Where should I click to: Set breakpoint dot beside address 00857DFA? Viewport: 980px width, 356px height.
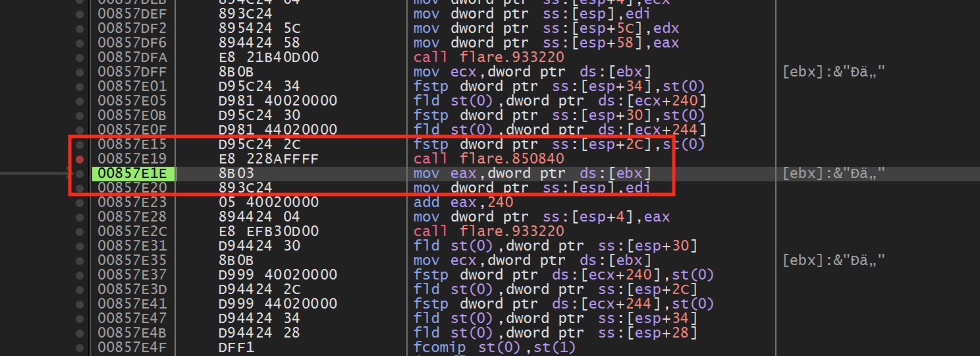coord(80,57)
